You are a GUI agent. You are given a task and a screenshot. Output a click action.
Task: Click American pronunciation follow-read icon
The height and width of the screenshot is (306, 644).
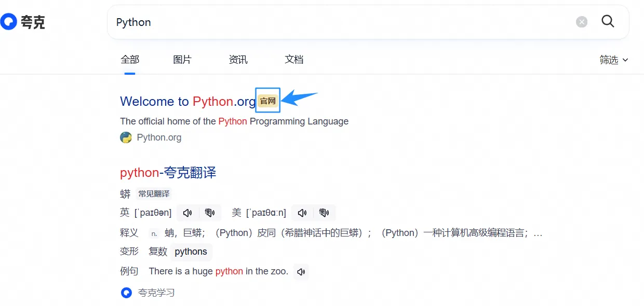click(x=324, y=213)
